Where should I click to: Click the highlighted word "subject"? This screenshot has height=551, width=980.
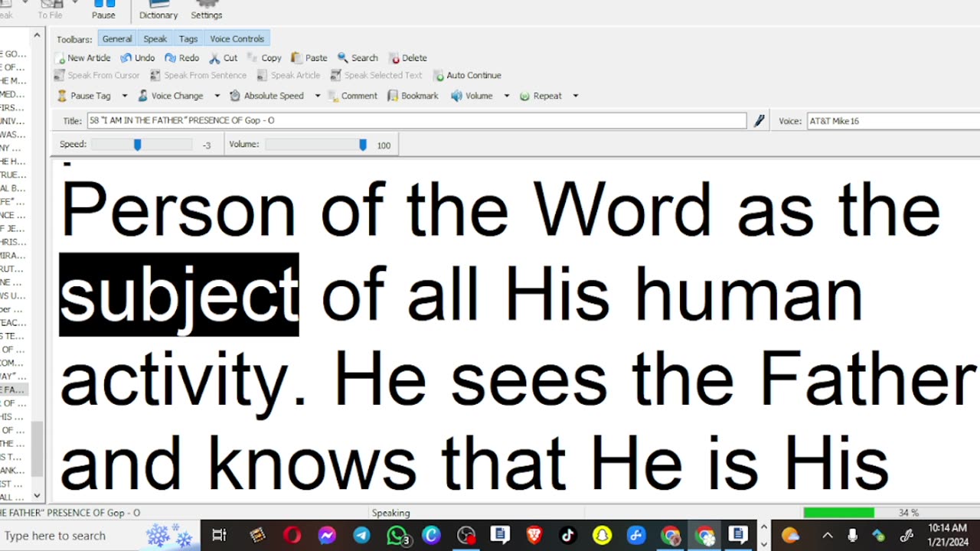tap(179, 295)
